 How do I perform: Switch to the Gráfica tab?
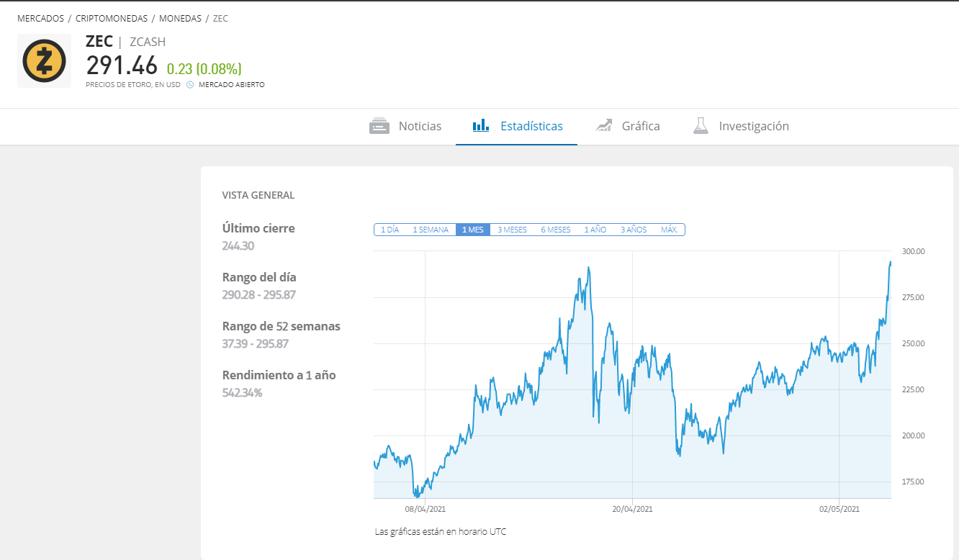pos(640,126)
